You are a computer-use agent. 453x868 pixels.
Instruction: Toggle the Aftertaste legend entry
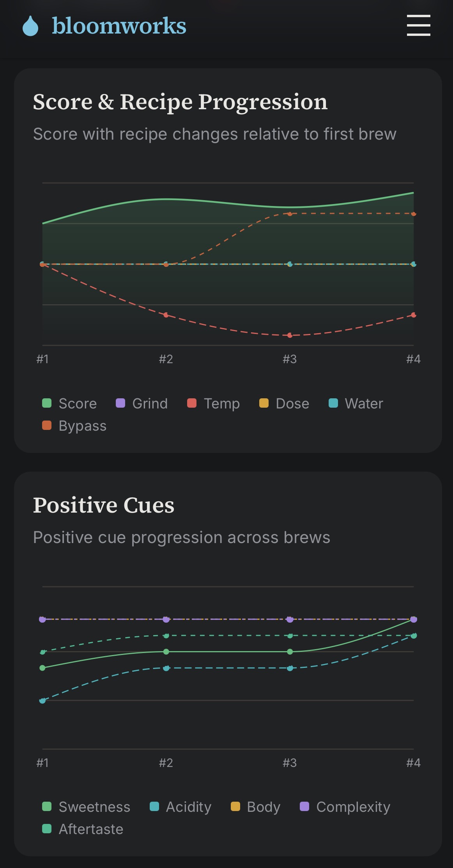(83, 829)
